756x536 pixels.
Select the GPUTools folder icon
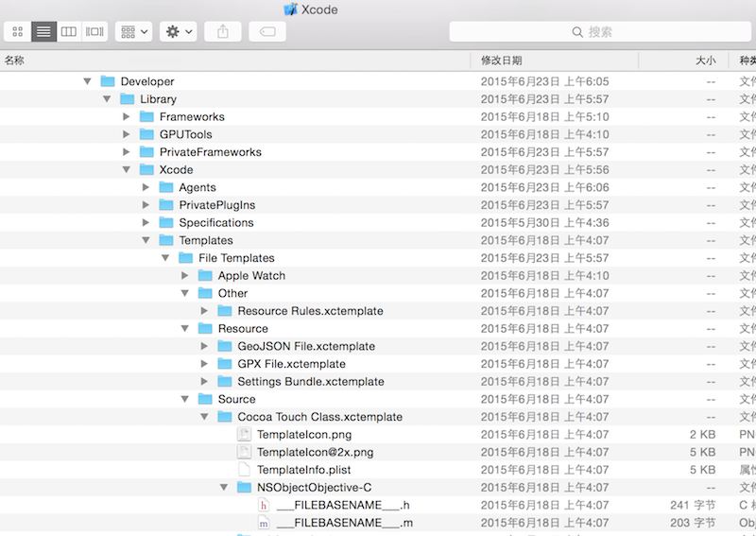tap(146, 134)
